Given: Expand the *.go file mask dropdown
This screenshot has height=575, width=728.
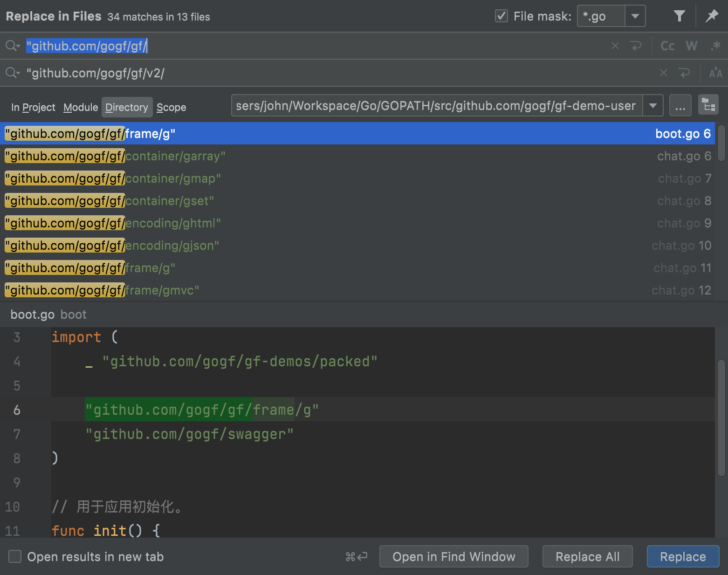Looking at the screenshot, I should coord(635,16).
